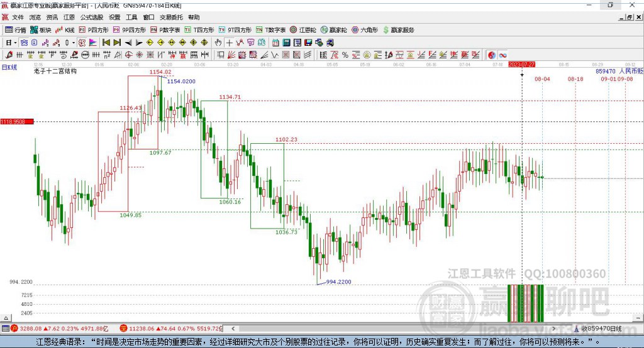Open the 帮助 menu
The height and width of the screenshot is (348, 644).
coord(194,17)
